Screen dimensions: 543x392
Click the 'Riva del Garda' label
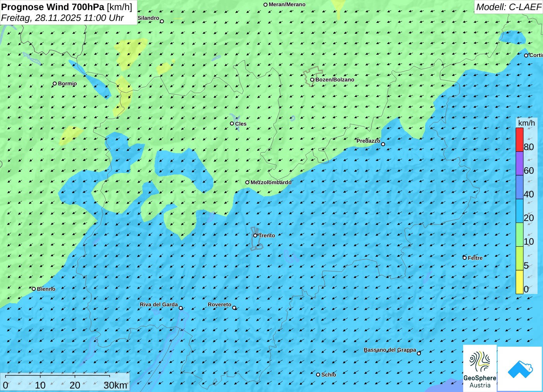point(159,304)
